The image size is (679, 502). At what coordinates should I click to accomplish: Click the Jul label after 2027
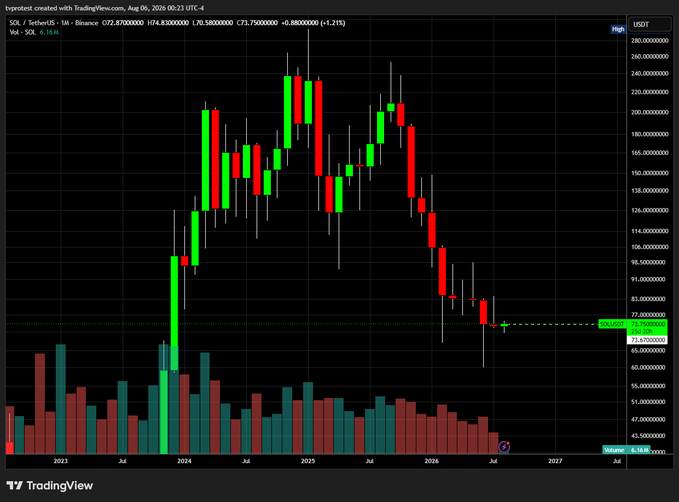click(617, 461)
